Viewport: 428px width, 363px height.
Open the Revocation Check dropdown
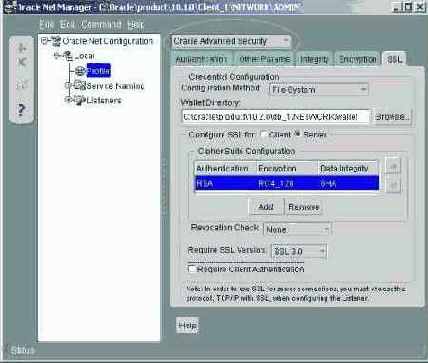(297, 229)
